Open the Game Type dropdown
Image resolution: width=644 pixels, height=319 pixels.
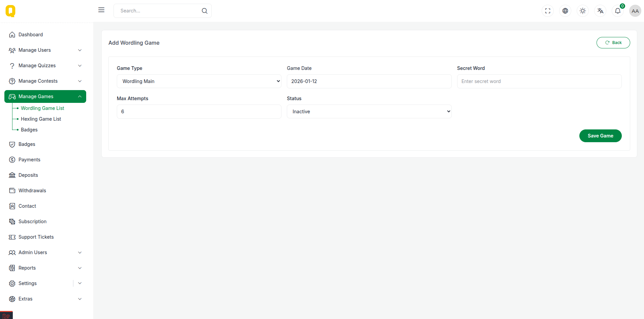click(199, 81)
